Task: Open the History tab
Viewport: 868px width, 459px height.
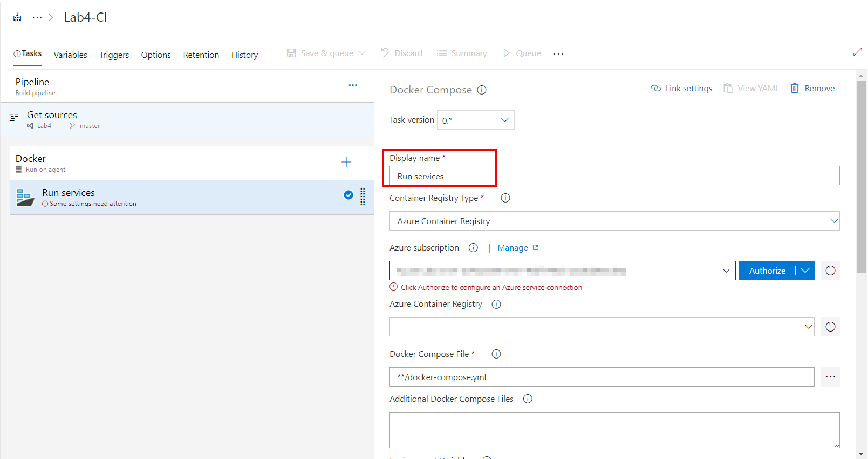Action: click(244, 55)
